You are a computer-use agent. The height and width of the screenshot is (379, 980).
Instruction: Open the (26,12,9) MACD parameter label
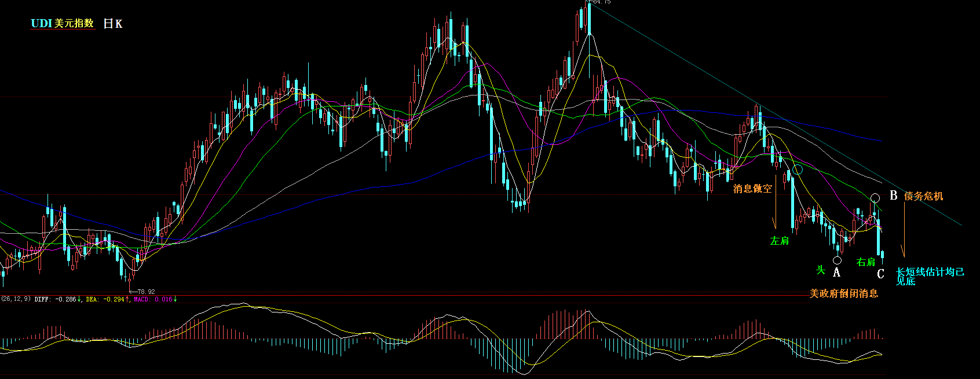[16, 299]
